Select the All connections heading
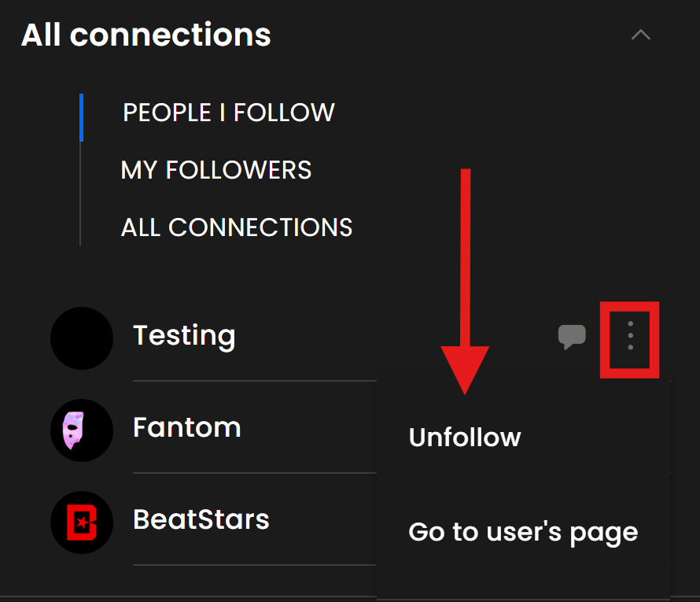The height and width of the screenshot is (602, 700). pos(146,35)
